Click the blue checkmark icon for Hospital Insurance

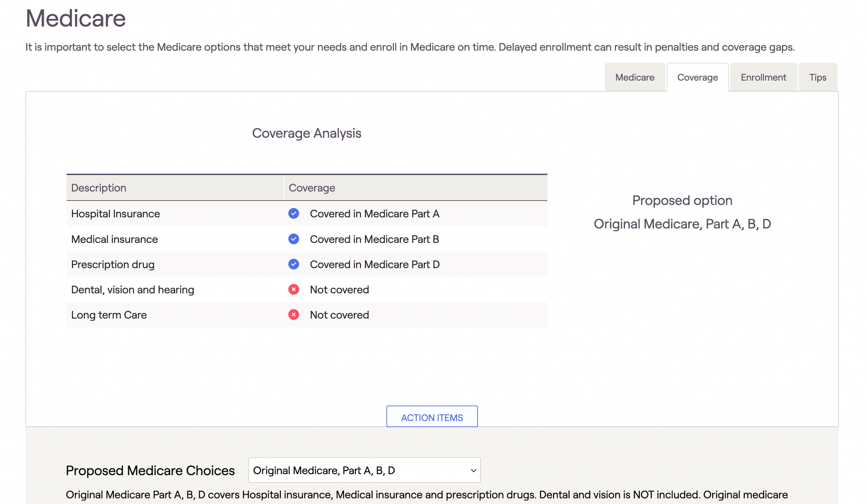[294, 214]
